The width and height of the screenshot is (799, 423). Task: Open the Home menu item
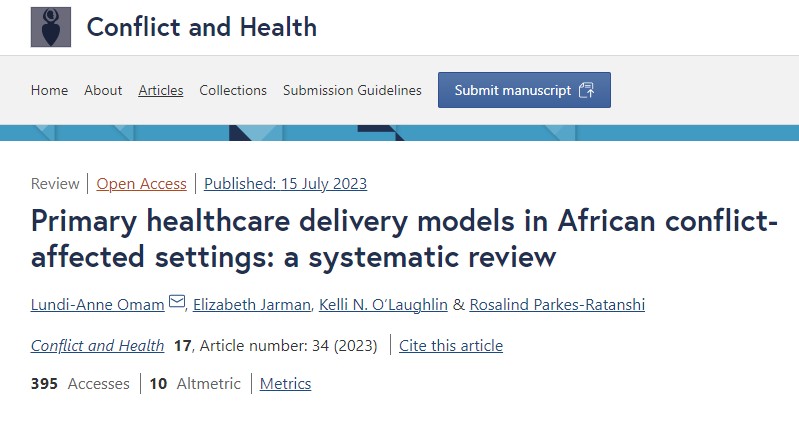pyautogui.click(x=49, y=90)
